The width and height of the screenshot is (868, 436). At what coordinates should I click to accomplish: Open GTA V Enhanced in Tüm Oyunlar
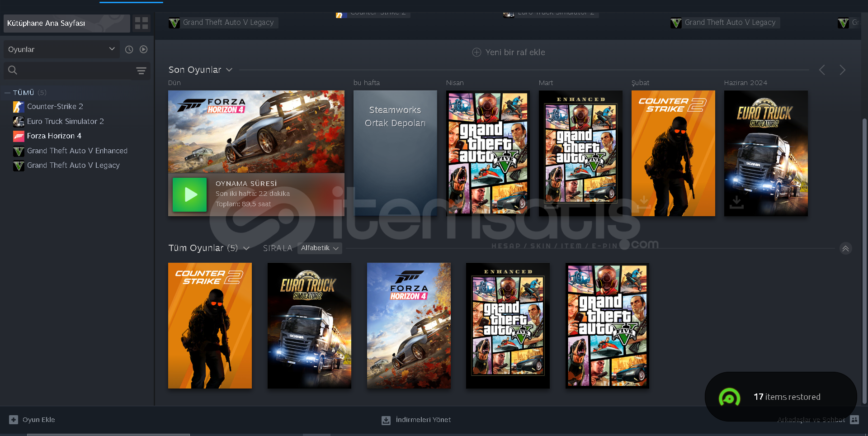[508, 326]
